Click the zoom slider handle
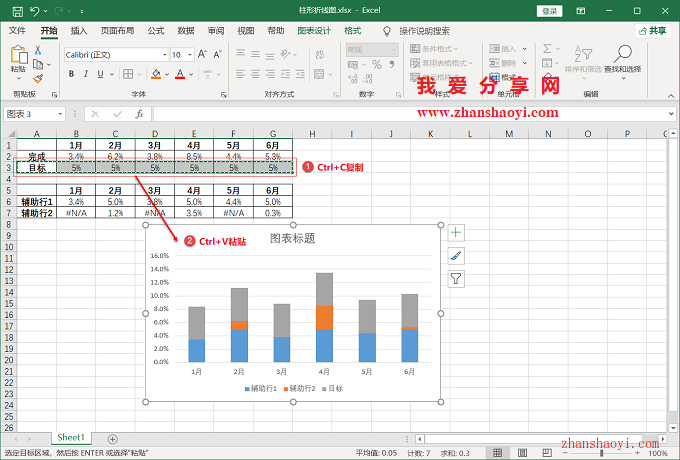Image resolution: width=680 pixels, height=460 pixels. [x=602, y=453]
